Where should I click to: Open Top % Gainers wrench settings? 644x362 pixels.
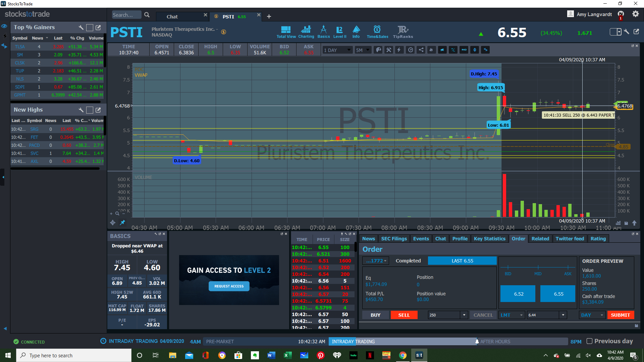(x=81, y=27)
